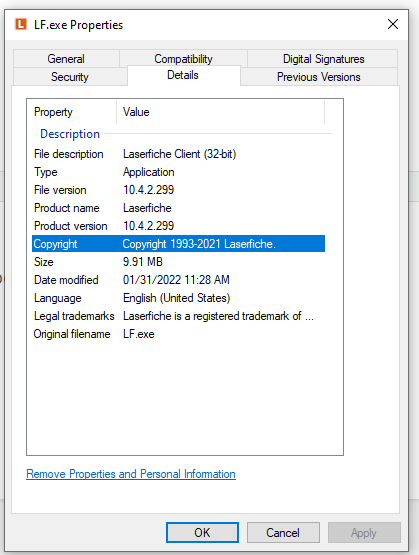Open Remove Properties and Personal Information link
Viewport: 419px width, 555px height.
click(131, 474)
